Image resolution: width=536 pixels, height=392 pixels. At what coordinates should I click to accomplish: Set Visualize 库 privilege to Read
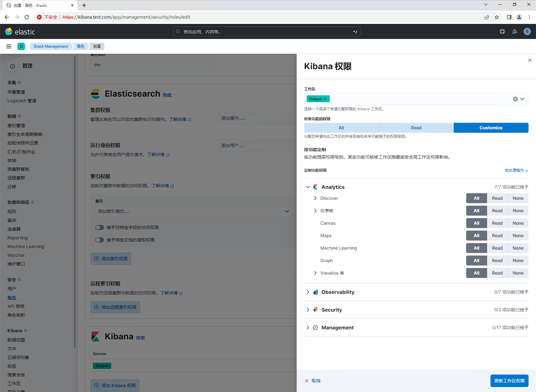coord(497,273)
